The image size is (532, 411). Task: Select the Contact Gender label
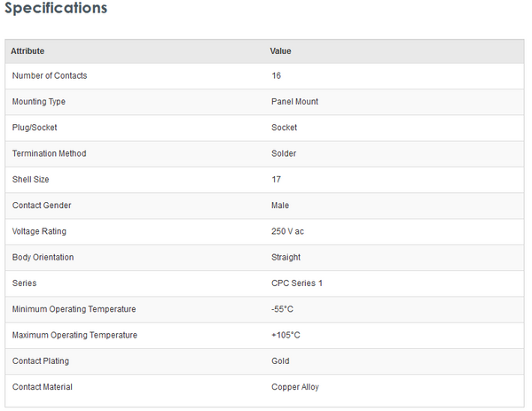42,205
